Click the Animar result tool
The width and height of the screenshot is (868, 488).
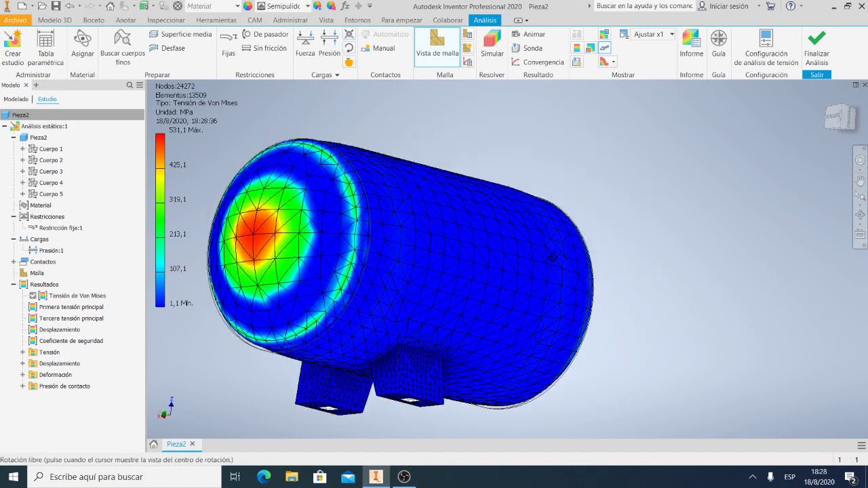pyautogui.click(x=528, y=34)
